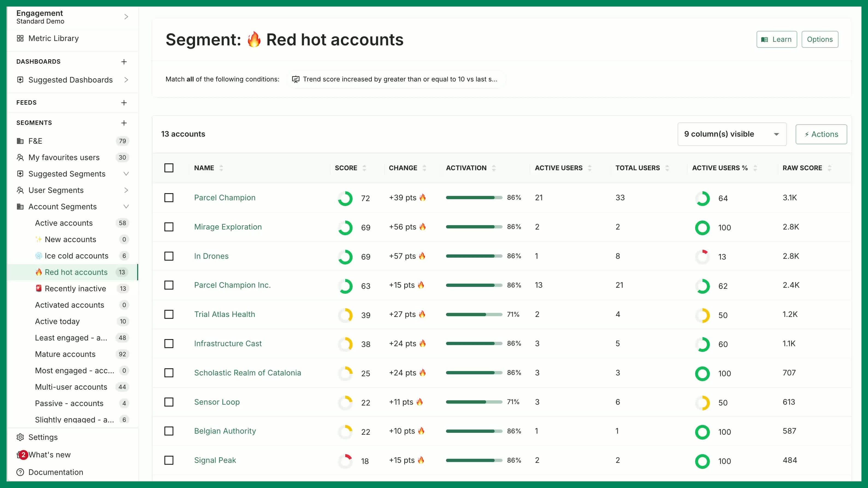The image size is (868, 488).
Task: Click the Check Signal Peak row checkbox
Action: (169, 460)
